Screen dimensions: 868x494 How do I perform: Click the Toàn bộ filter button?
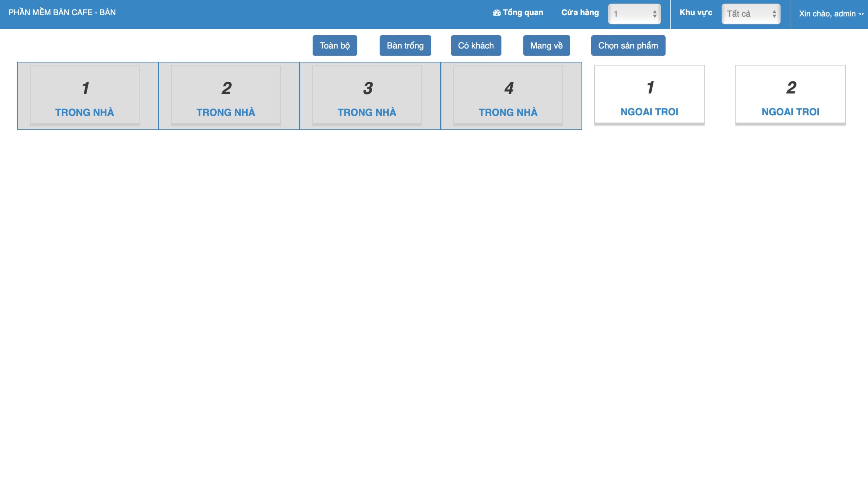(334, 45)
